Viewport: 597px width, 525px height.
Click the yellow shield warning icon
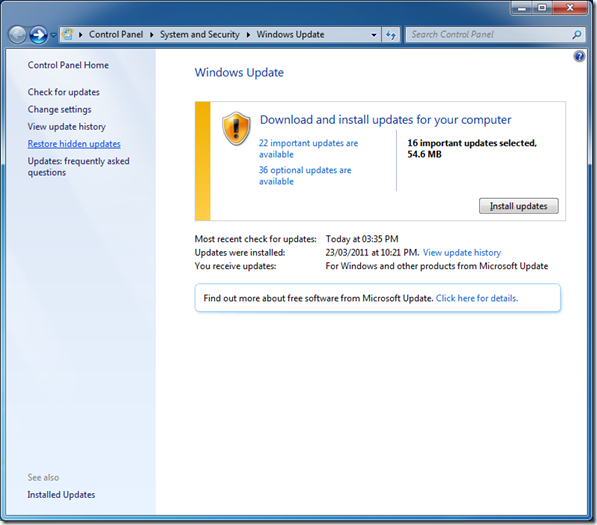coord(236,129)
